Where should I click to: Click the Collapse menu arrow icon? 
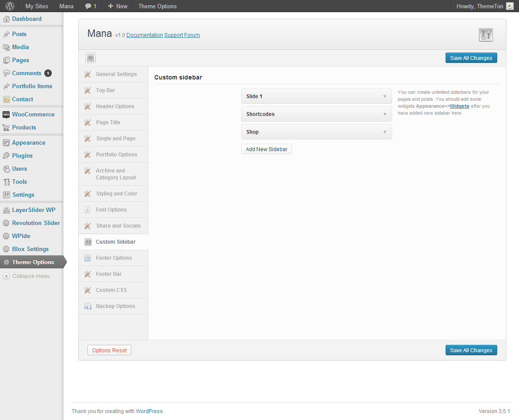point(6,276)
